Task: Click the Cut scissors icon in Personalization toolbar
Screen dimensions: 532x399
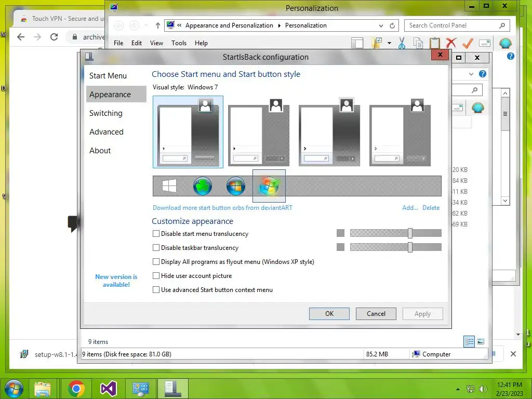Action: [402, 43]
